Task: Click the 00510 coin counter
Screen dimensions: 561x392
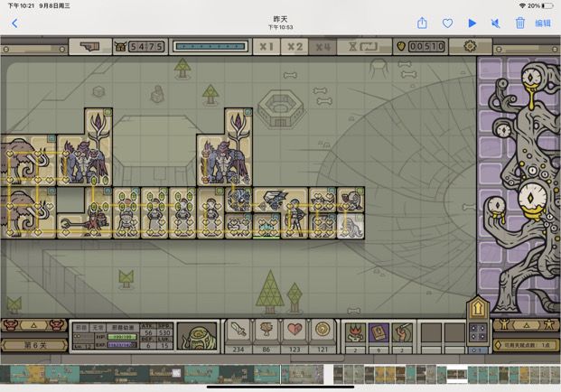Action: pyautogui.click(x=426, y=46)
